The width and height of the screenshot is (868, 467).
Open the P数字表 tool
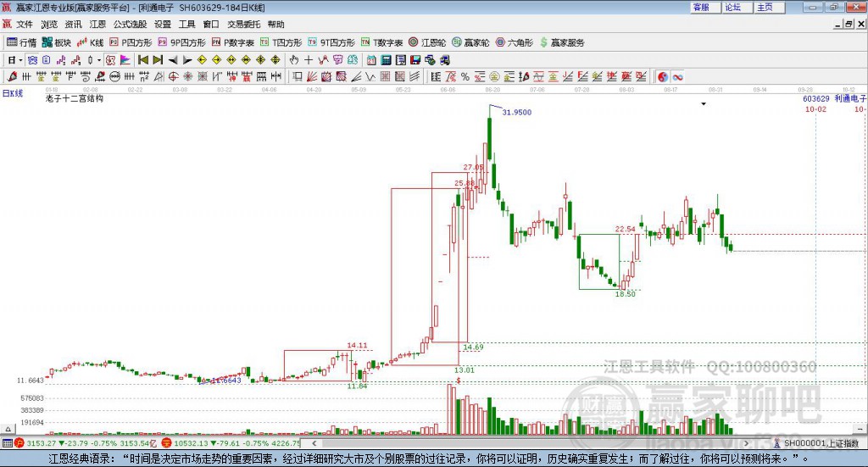233,42
